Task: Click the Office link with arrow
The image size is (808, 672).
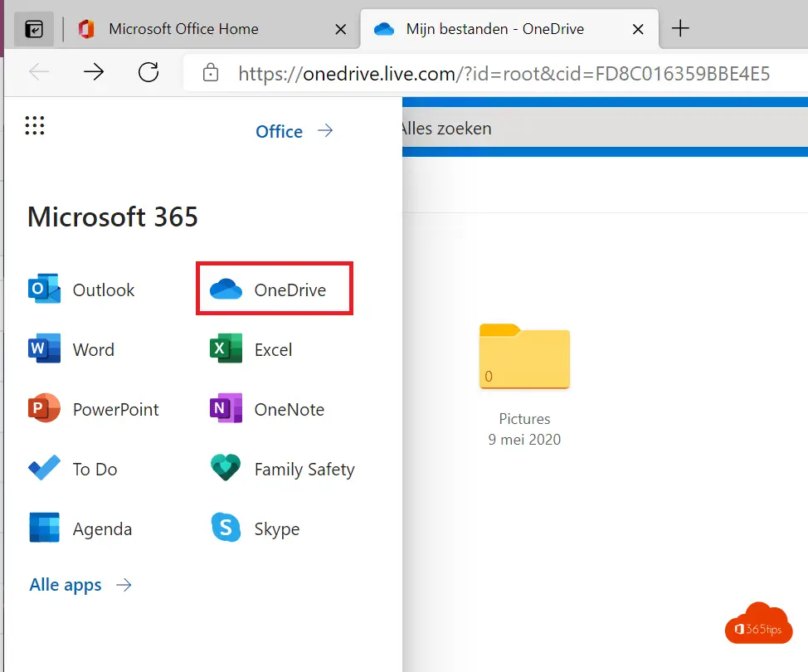Action: 294,131
